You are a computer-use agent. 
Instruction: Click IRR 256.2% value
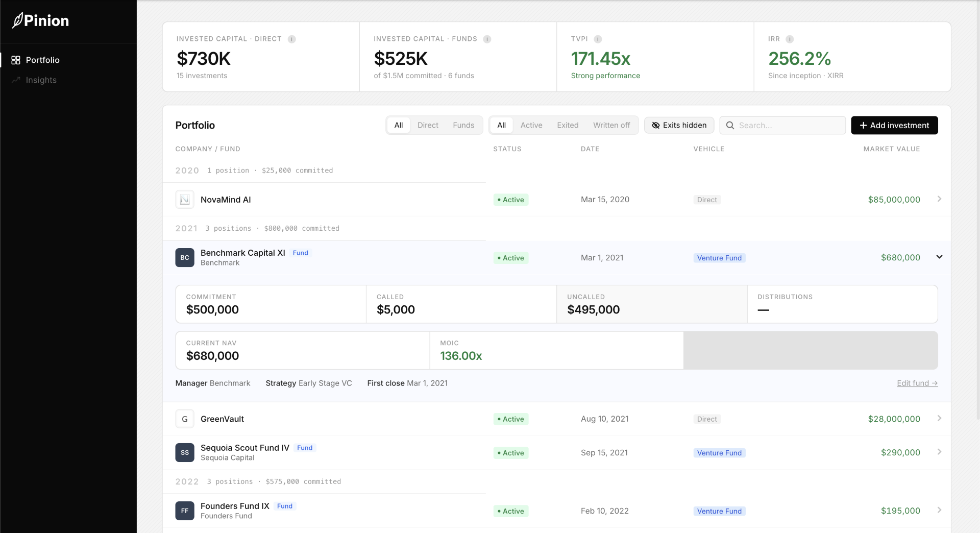point(800,59)
